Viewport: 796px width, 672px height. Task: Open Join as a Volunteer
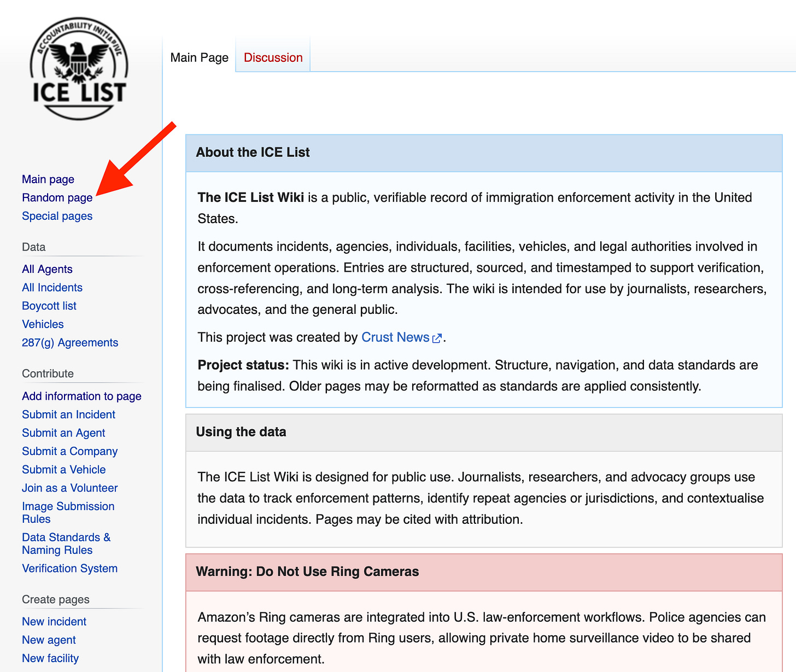coord(70,488)
